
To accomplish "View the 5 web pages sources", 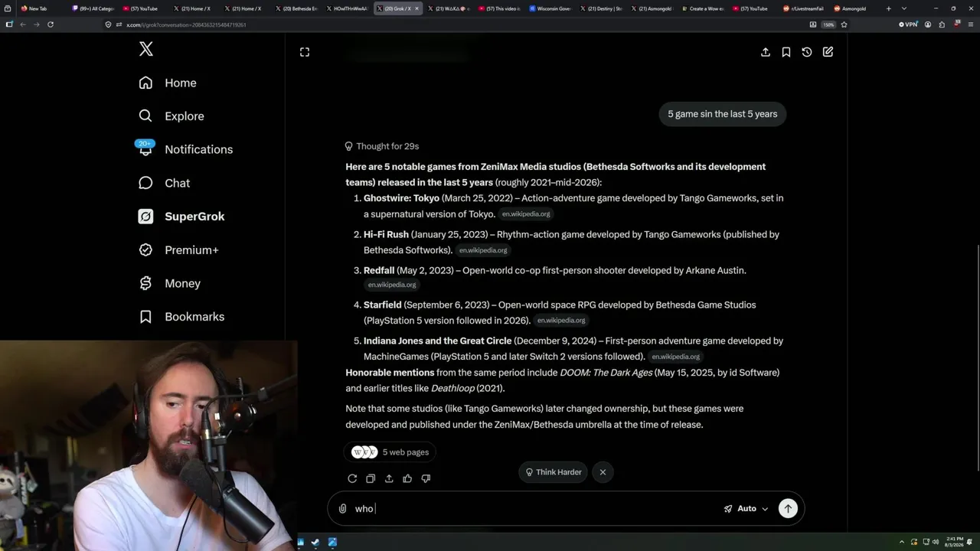I will coord(390,452).
